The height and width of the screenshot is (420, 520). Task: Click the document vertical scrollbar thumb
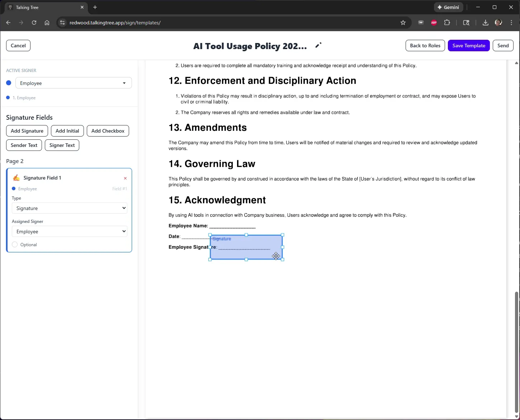[516, 352]
